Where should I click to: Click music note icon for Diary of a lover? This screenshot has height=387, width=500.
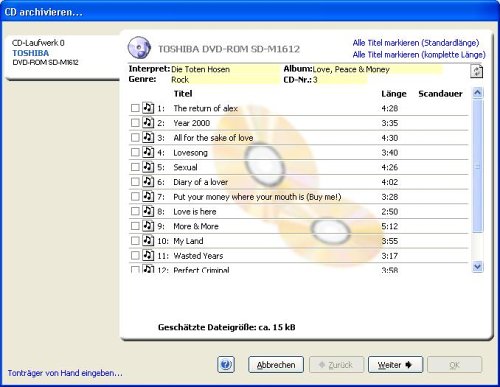148,181
